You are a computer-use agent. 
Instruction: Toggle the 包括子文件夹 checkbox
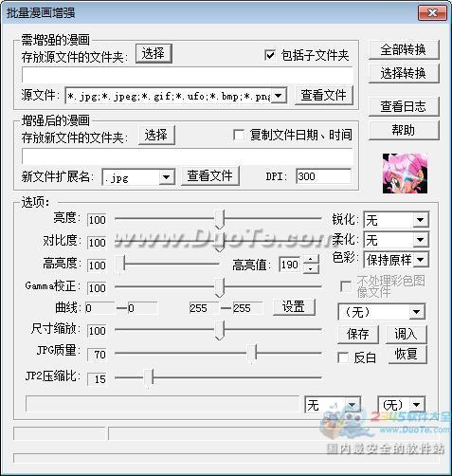[x=270, y=55]
